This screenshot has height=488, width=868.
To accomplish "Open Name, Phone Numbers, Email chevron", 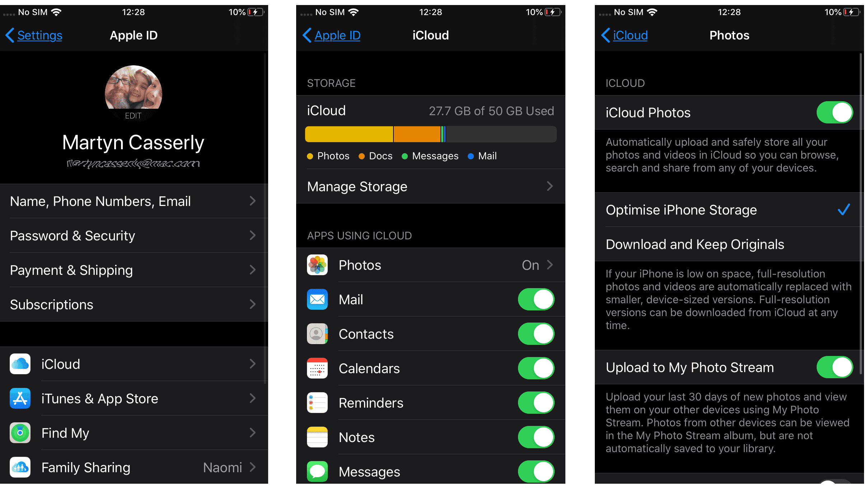I will [x=253, y=201].
